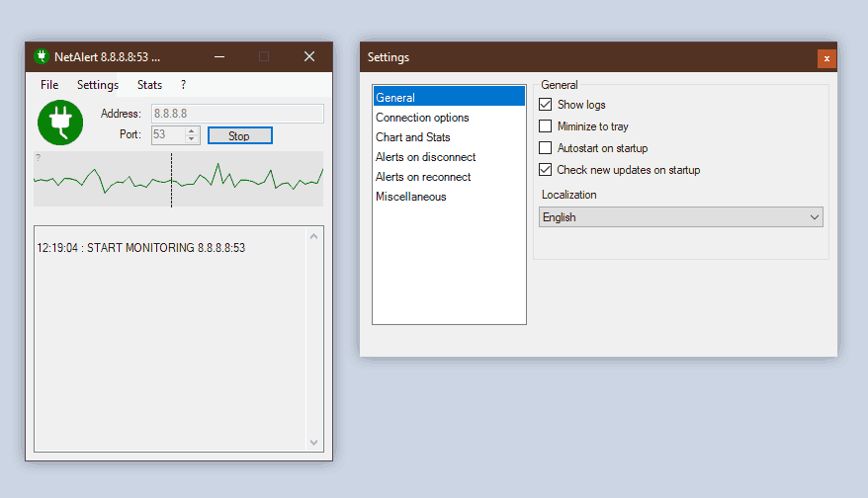The width and height of the screenshot is (868, 498).
Task: Select Connection options in settings list
Action: coord(422,118)
